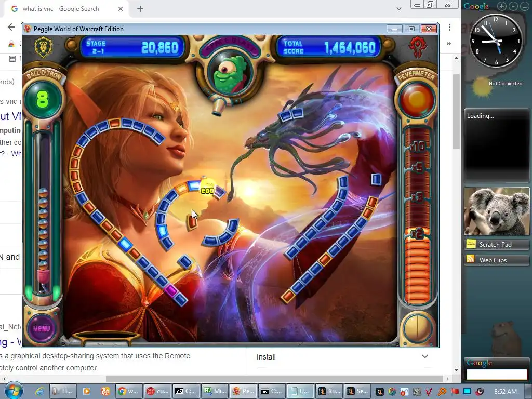Screen dimensions: 532x399
Task: Click the orange magnifier tray icon
Action: tap(442, 392)
